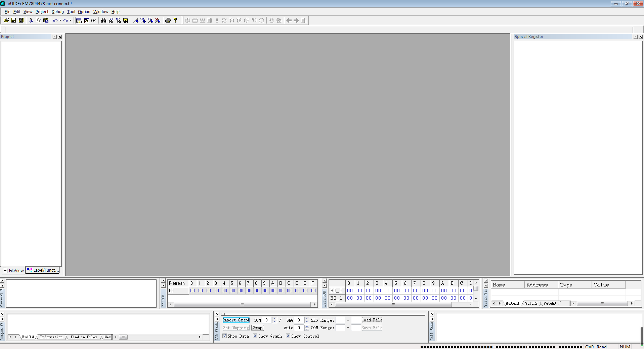Click the Clear Bookmarks red-X flag icon
Viewport: 644px width, 349px height.
[158, 21]
